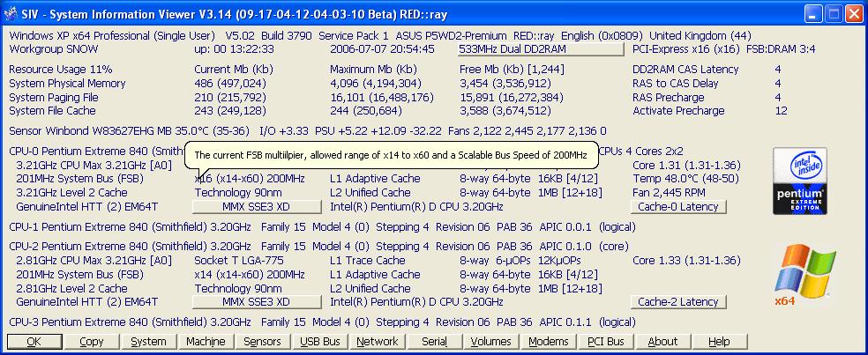Screen dimensions: 868x355
Task: Click the Windows XP x64 logo
Action: (804, 275)
